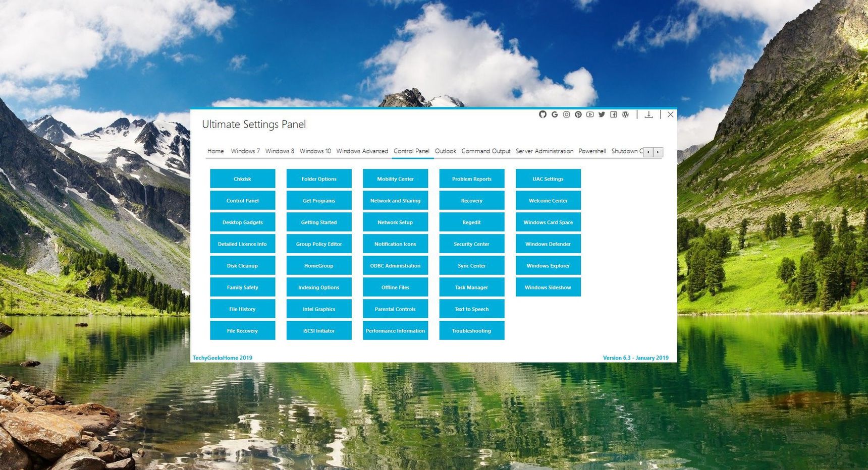This screenshot has width=868, height=470.
Task: Open UAC Settings
Action: pos(548,179)
